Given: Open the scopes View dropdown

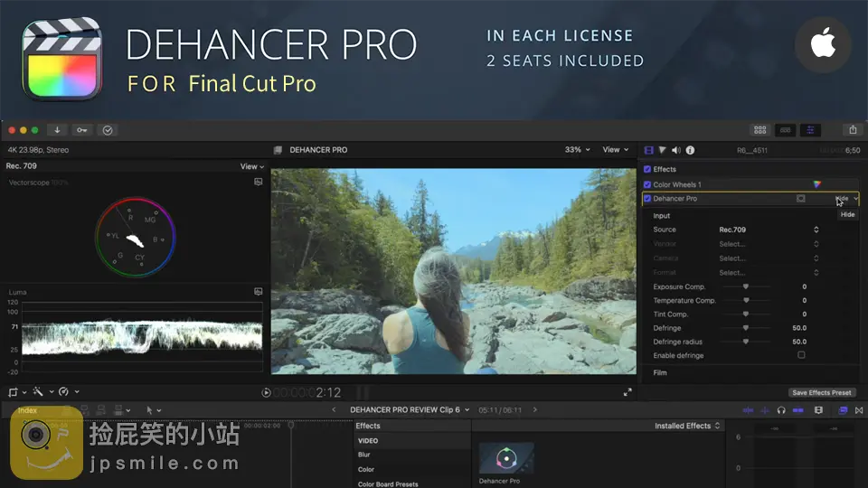Looking at the screenshot, I should (x=252, y=166).
